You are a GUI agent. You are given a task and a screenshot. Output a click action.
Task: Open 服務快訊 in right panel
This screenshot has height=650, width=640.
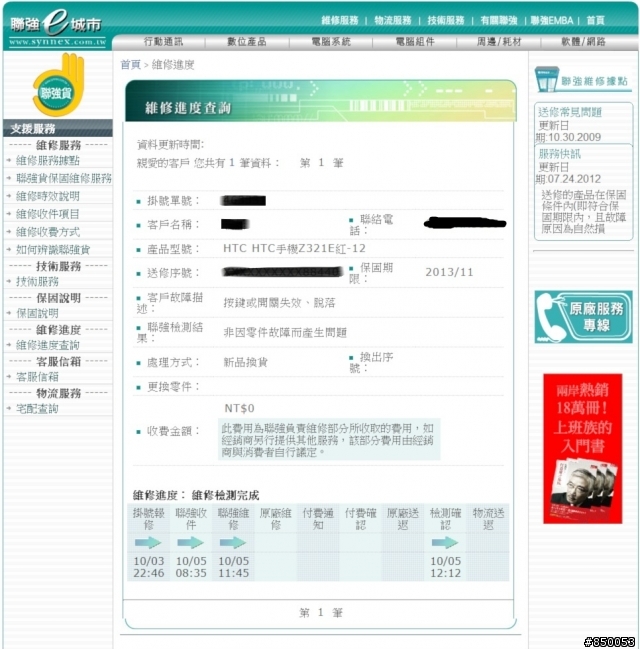click(x=560, y=154)
